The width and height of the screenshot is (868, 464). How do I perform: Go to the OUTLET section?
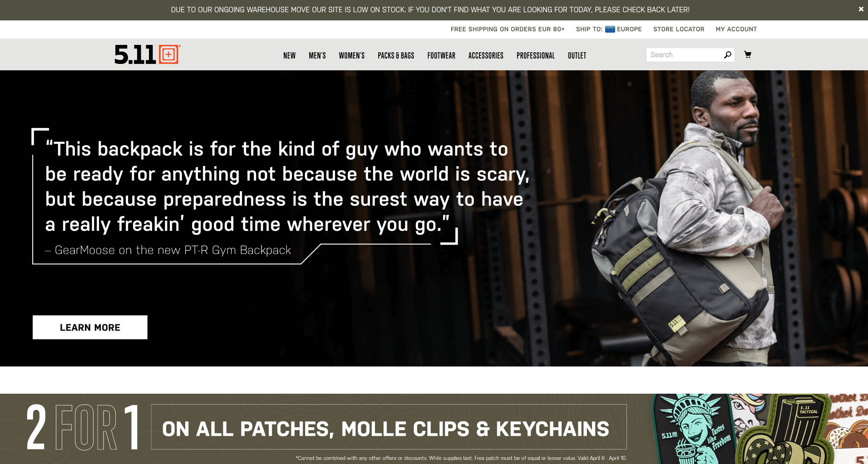pos(577,55)
